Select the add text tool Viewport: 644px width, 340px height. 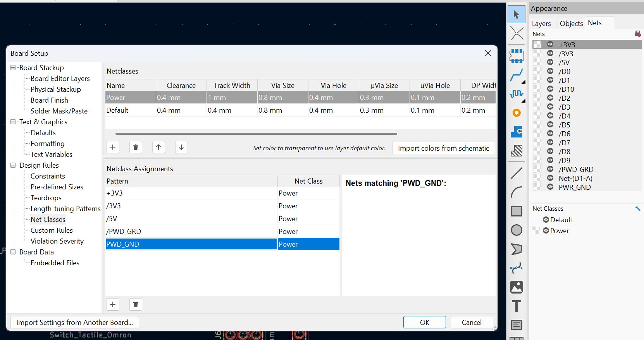point(517,306)
